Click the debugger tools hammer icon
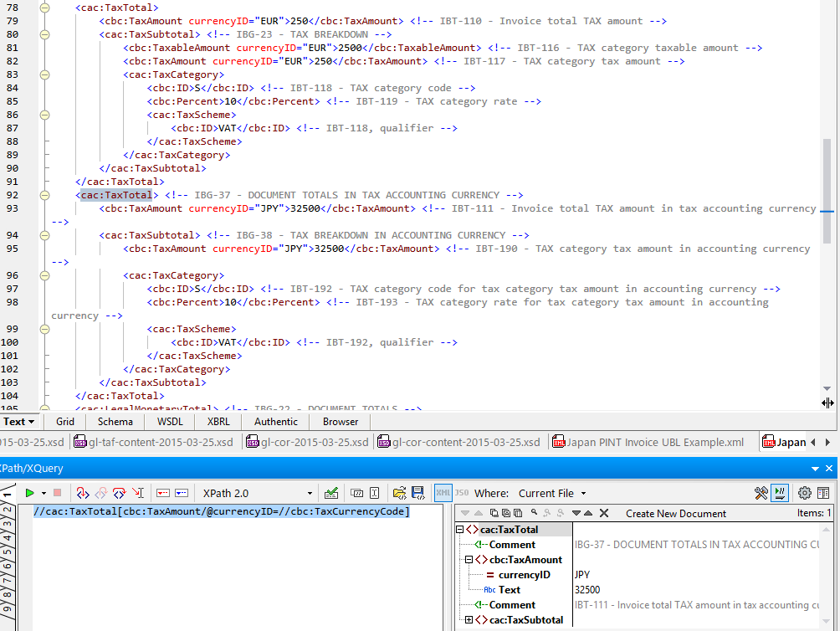 pyautogui.click(x=761, y=493)
